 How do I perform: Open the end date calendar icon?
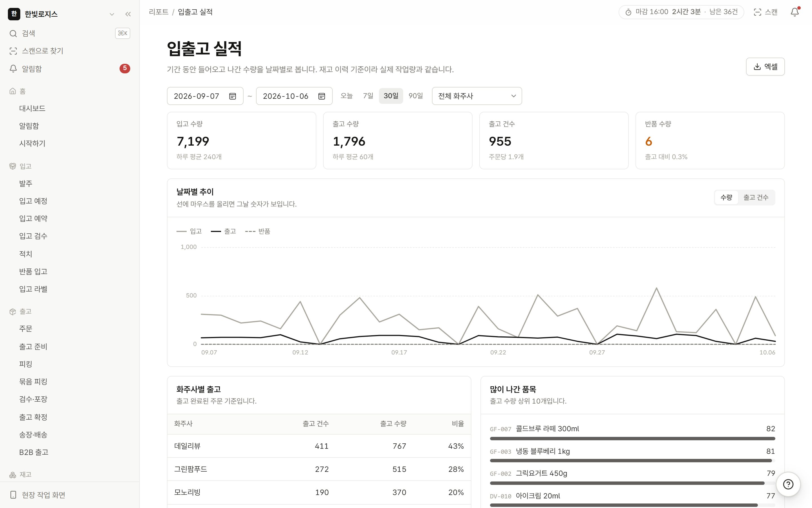coord(321,97)
